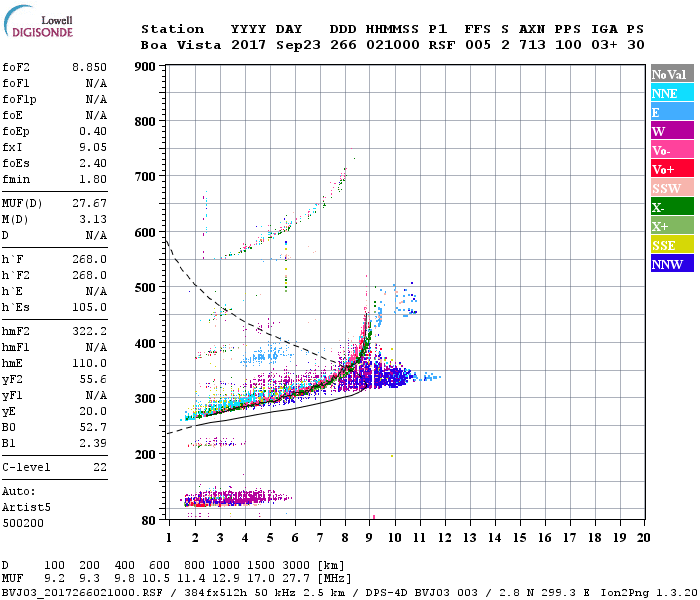Select the NNE cyan legend swatch
This screenshot has height=600, width=700.
point(672,93)
